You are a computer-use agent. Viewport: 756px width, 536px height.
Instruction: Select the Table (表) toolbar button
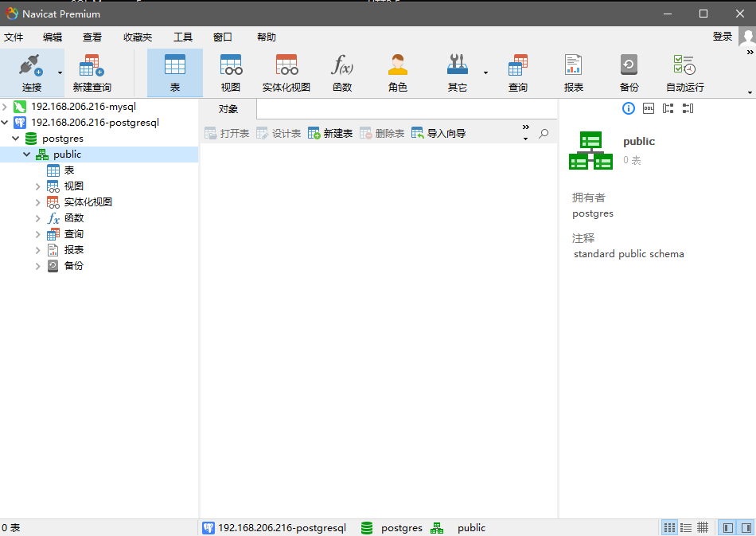tap(174, 72)
